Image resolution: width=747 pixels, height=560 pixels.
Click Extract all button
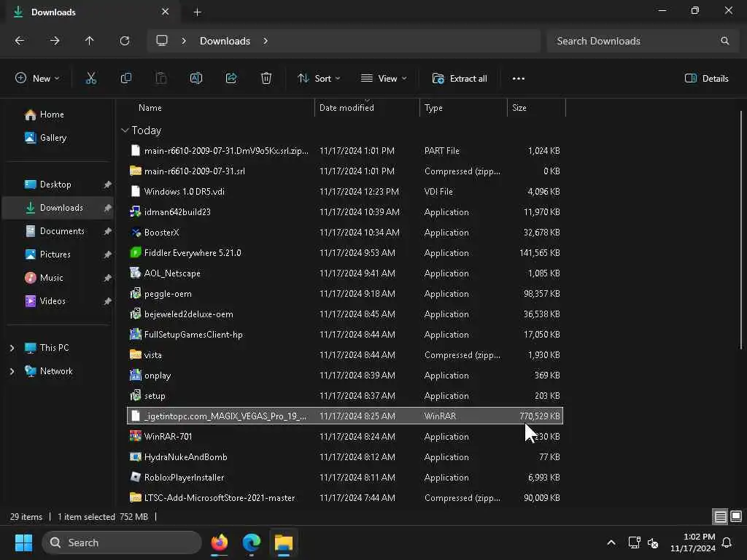(x=460, y=79)
